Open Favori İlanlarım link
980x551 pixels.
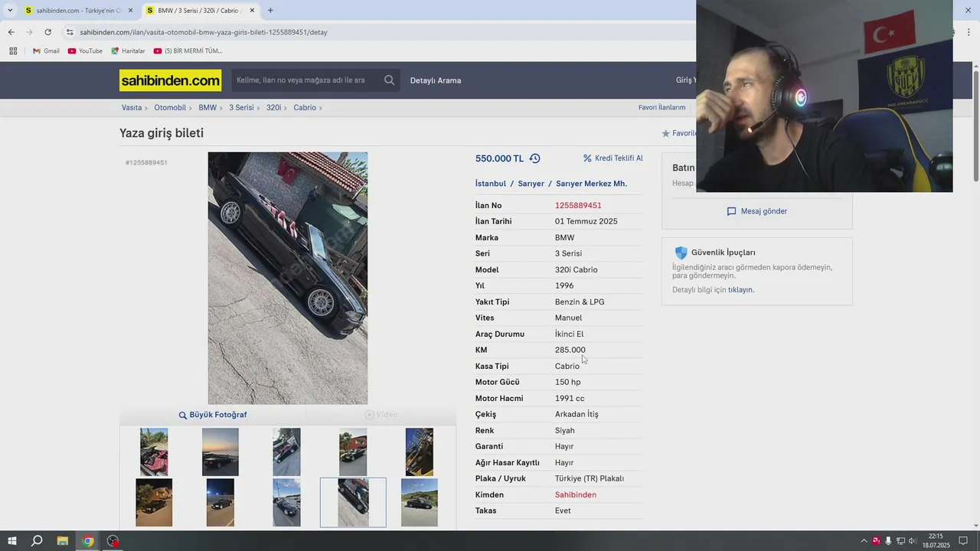pos(662,108)
